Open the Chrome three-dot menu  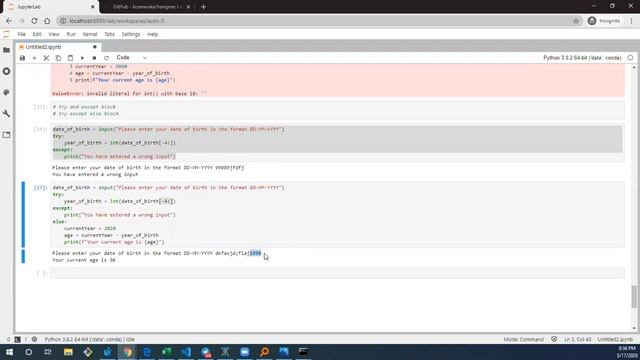click(x=631, y=21)
